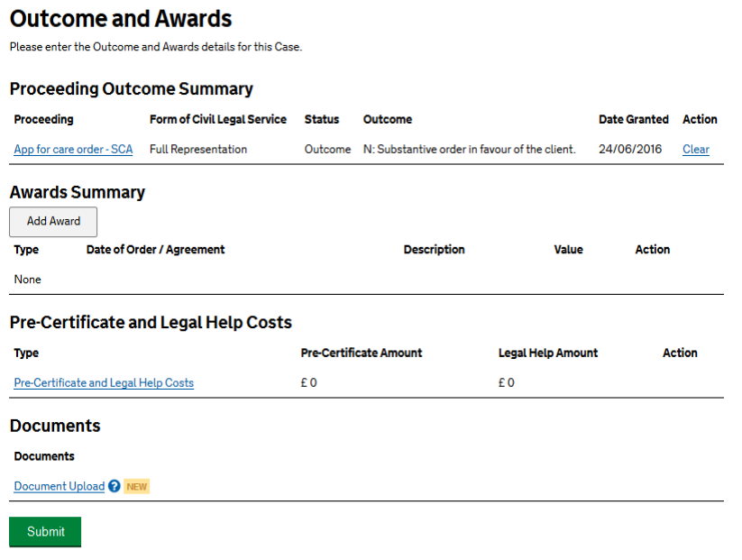This screenshot has width=742, height=560.
Task: Select the 24/06/2016 date granted value
Action: pyautogui.click(x=631, y=150)
